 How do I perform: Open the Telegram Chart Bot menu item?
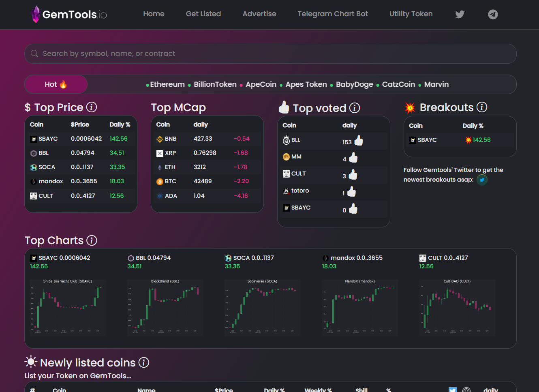332,14
